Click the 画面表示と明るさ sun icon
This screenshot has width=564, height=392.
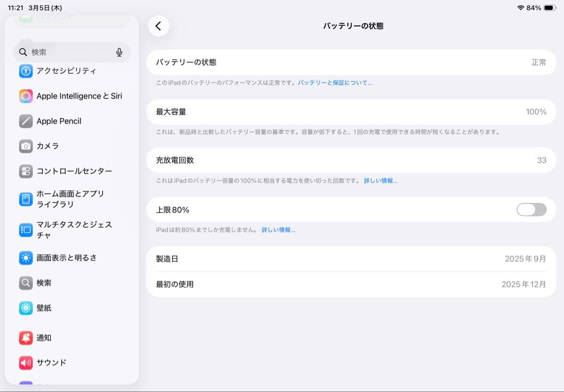coord(26,258)
